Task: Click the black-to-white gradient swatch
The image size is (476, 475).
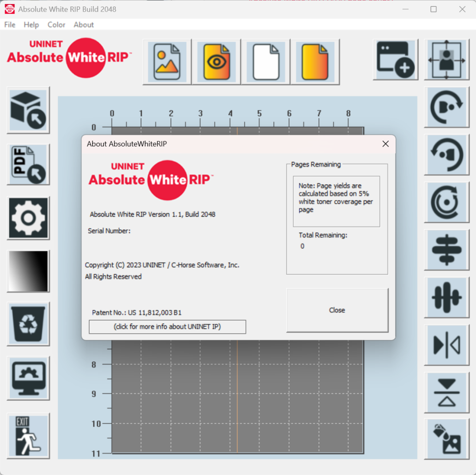Action: tap(28, 271)
